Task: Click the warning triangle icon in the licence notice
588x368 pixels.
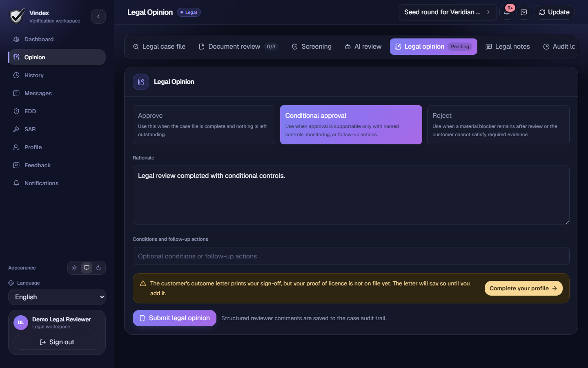Action: [x=143, y=283]
